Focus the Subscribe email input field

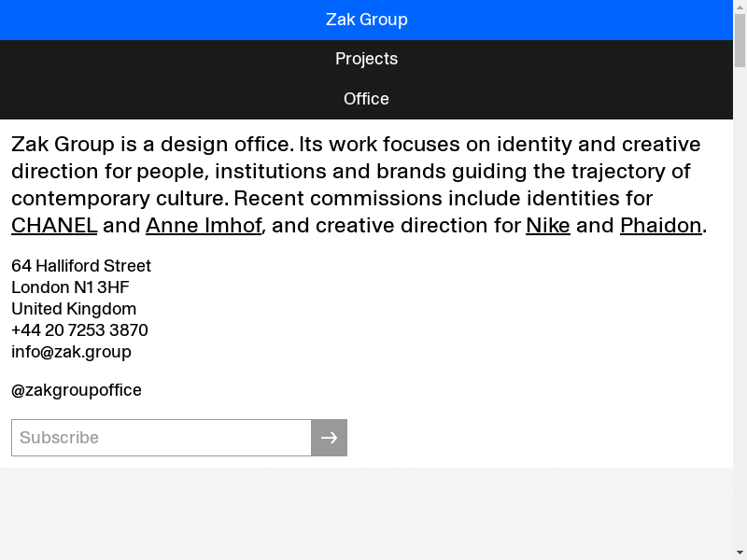161,438
